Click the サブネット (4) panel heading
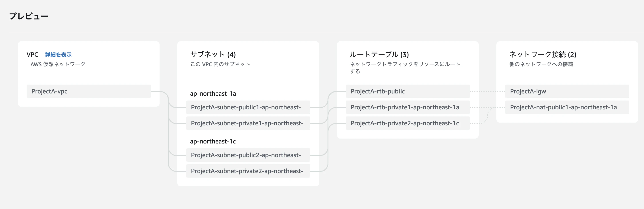 pos(213,54)
